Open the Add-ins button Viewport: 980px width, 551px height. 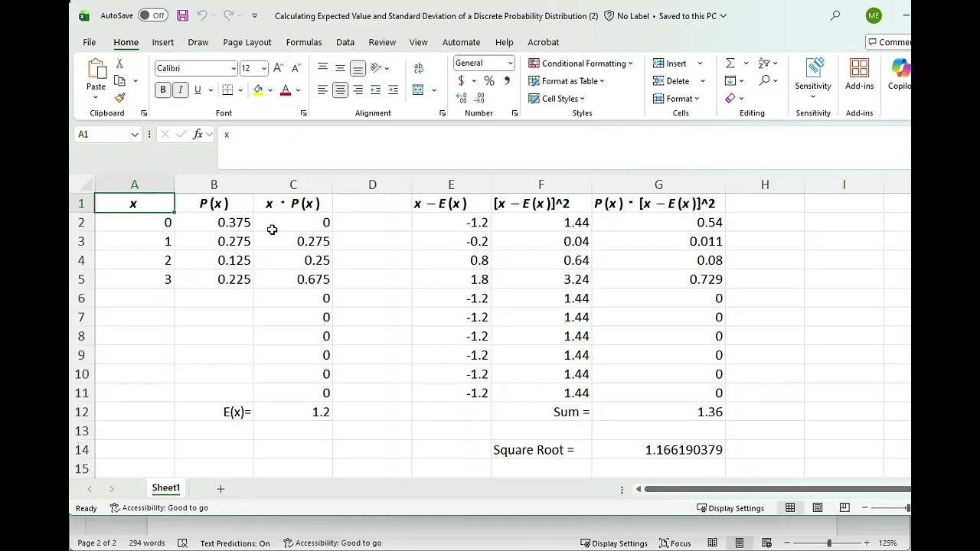coord(859,74)
